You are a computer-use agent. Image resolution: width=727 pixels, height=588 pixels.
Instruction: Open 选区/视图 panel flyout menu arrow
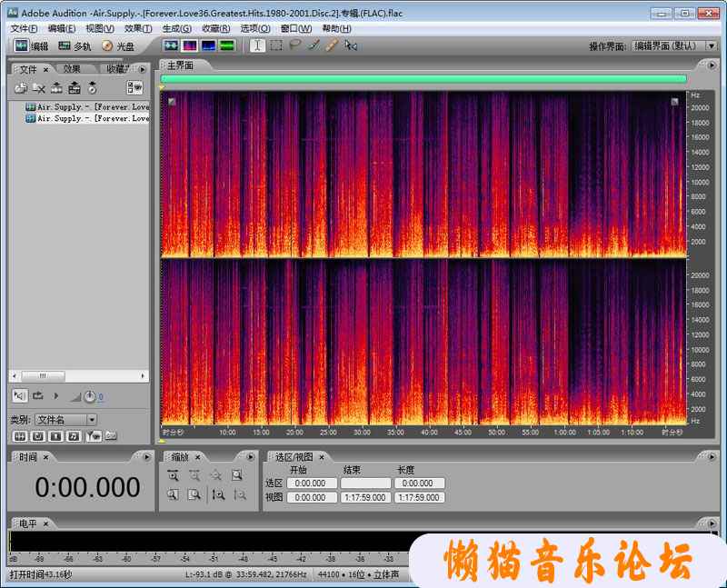(712, 457)
